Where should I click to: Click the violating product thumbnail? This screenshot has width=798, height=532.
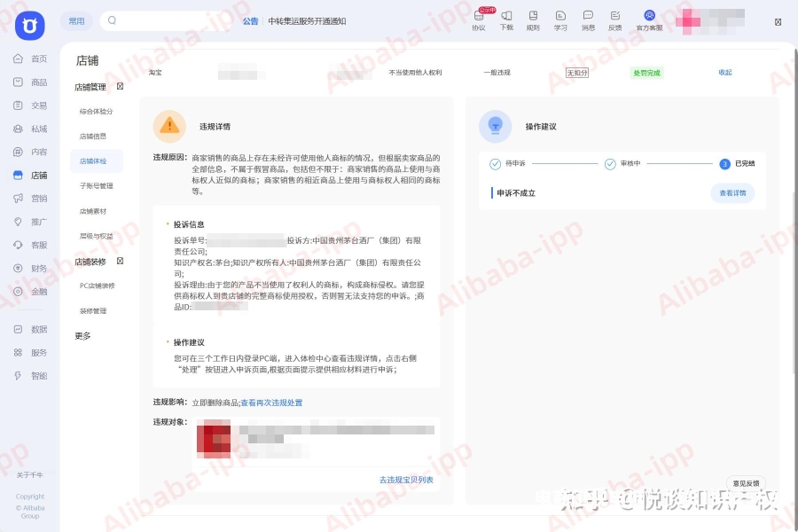(x=214, y=438)
